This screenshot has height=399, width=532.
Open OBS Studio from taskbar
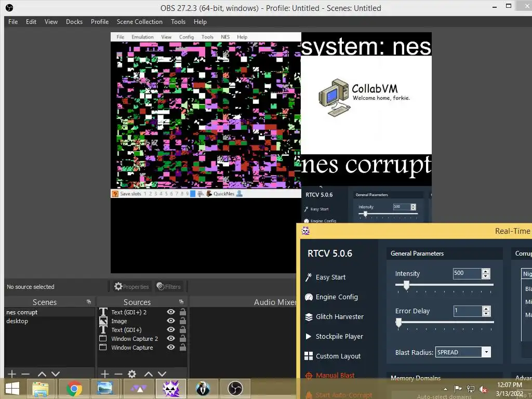pyautogui.click(x=235, y=389)
